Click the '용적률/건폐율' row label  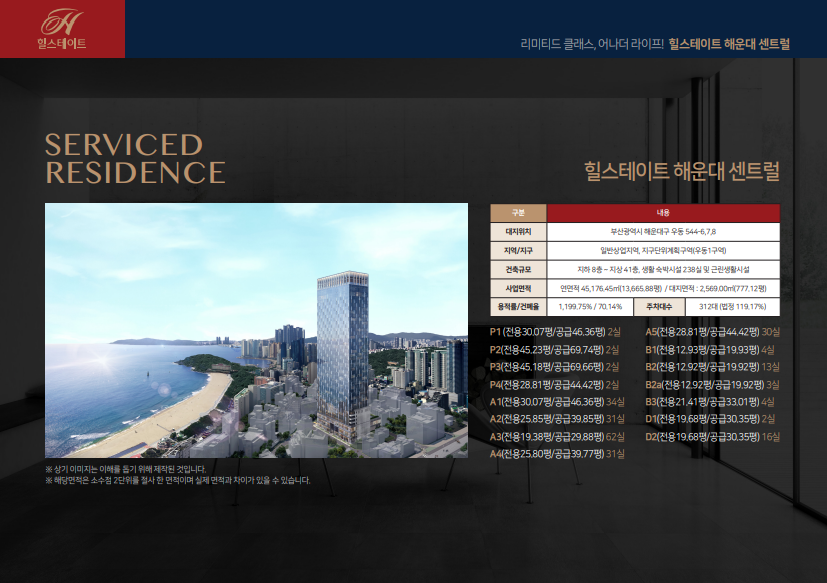(518, 307)
